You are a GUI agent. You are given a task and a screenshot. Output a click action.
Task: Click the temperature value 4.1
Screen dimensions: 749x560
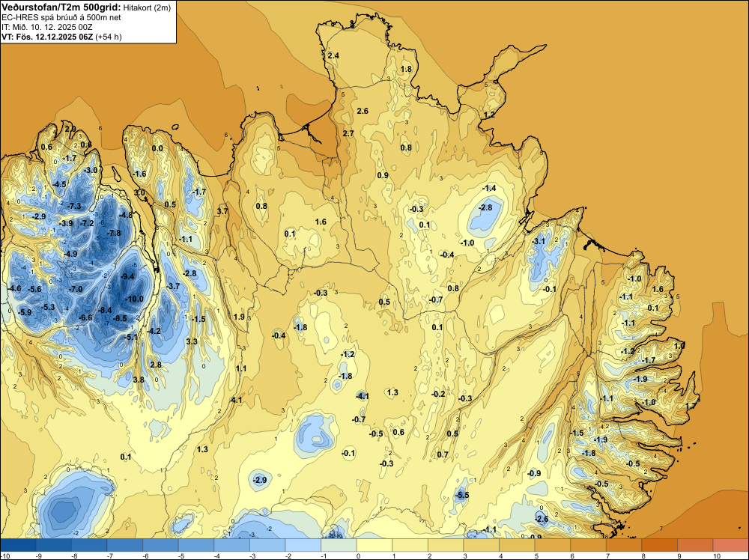click(x=237, y=400)
